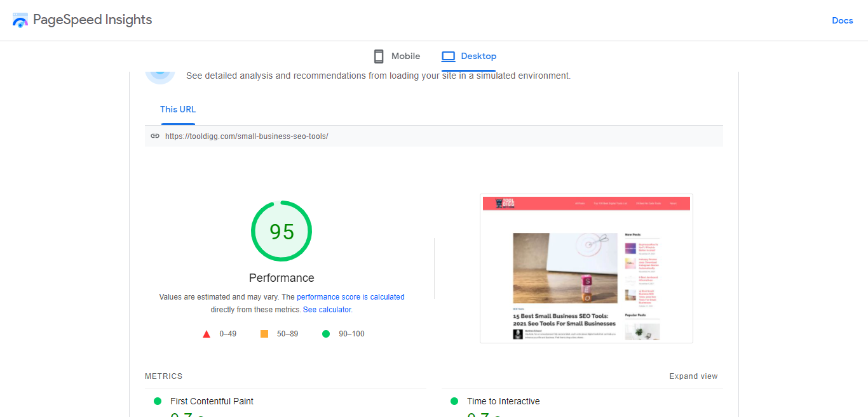Click the Time to Interactive green status dot

pos(454,401)
